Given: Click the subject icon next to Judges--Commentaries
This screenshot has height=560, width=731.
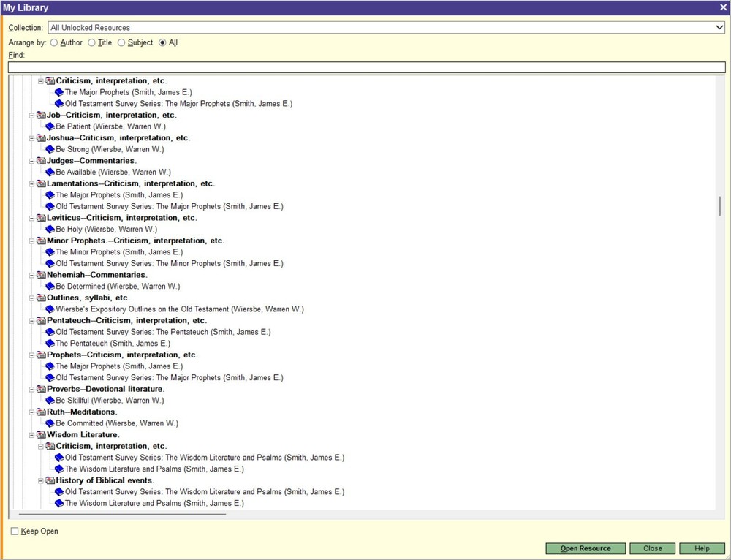Looking at the screenshot, I should pos(41,160).
